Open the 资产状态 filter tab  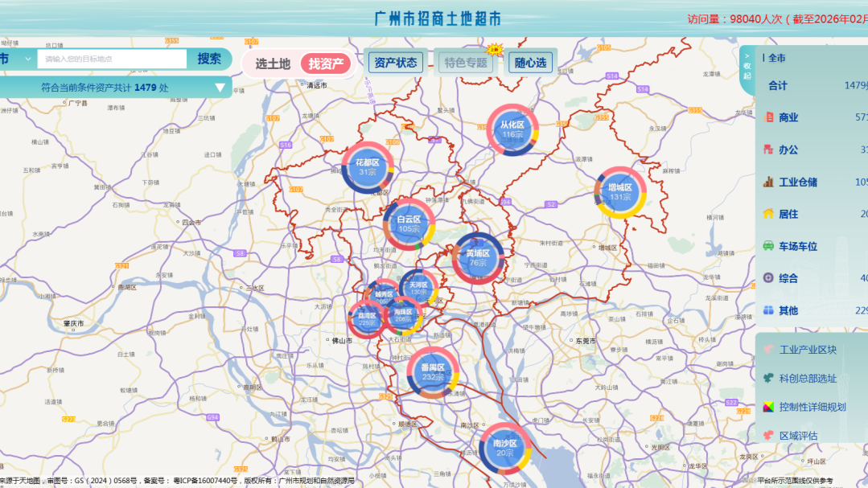coord(395,62)
